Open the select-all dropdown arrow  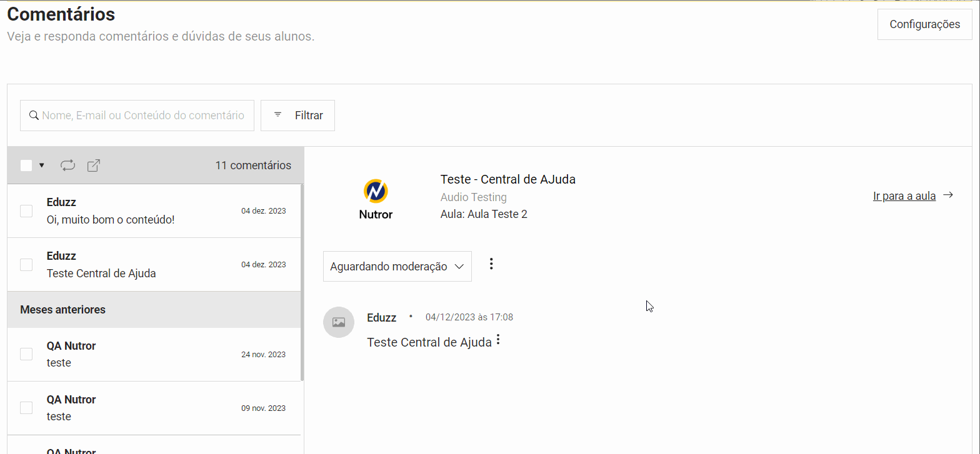pyautogui.click(x=42, y=165)
